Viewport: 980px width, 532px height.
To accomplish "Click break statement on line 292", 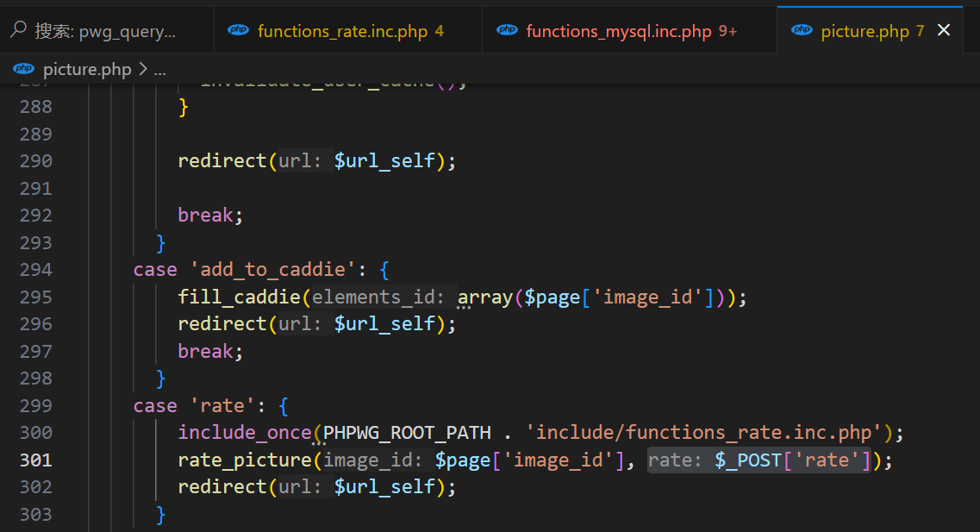I will [205, 216].
